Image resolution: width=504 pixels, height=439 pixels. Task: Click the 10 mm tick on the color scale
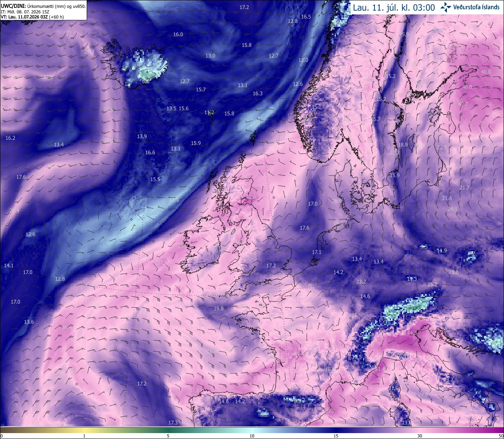[x=252, y=436]
